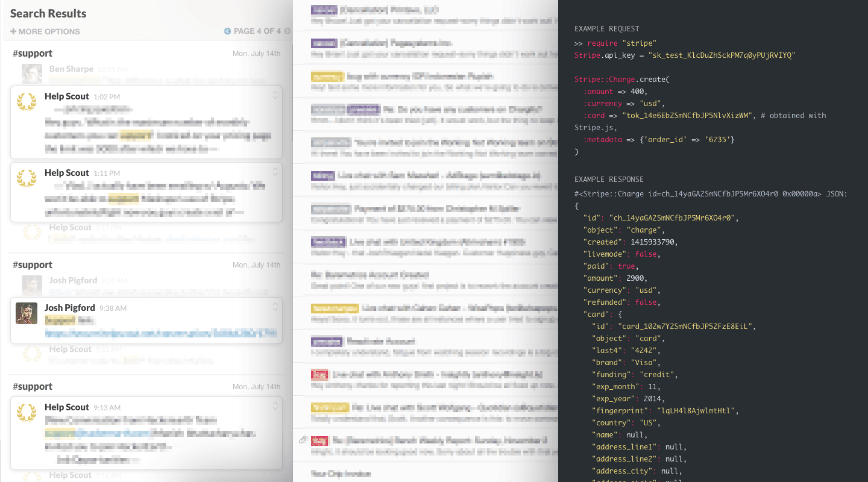Screen dimensions: 868x482
Task: Click the previous page arrow beside PAGE 4 OF 4
Action: click(x=227, y=31)
